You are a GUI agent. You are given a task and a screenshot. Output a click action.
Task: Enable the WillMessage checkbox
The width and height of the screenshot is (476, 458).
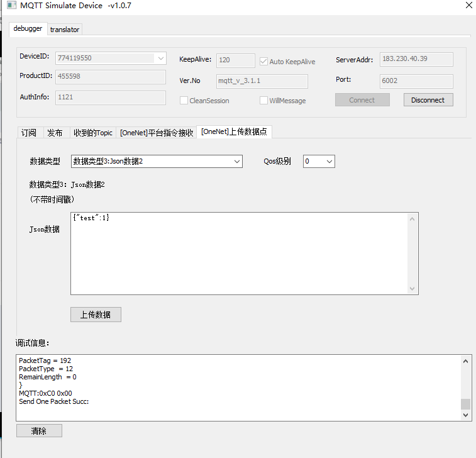[x=264, y=101]
